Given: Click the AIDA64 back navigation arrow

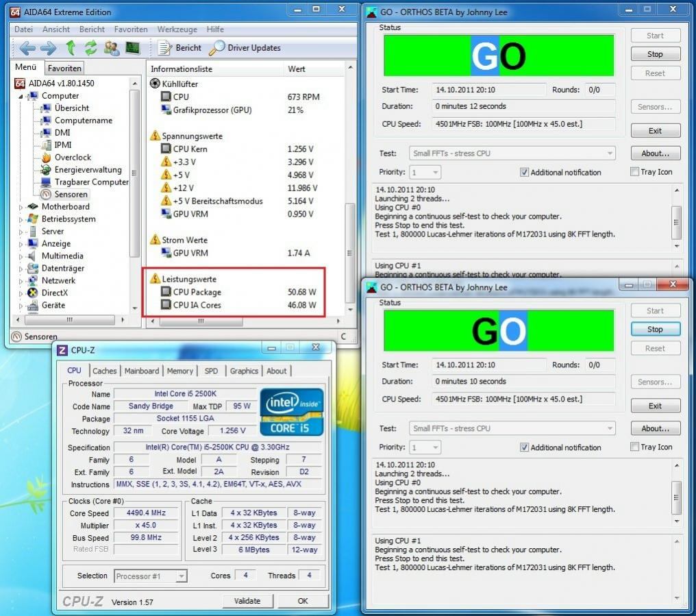Looking at the screenshot, I should pos(27,47).
